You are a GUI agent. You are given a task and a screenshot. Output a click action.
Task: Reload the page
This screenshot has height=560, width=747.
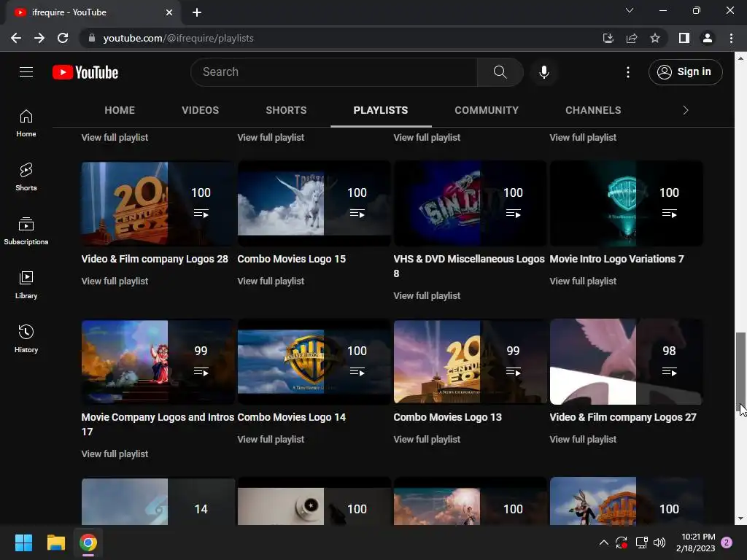[63, 38]
